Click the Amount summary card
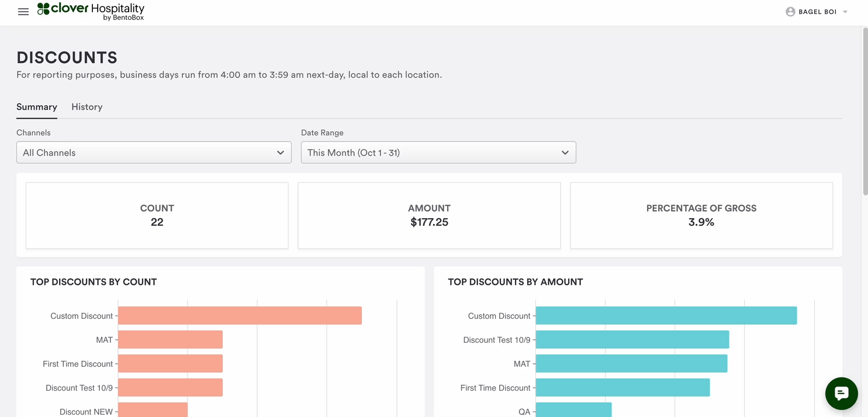This screenshot has height=417, width=868. point(429,215)
